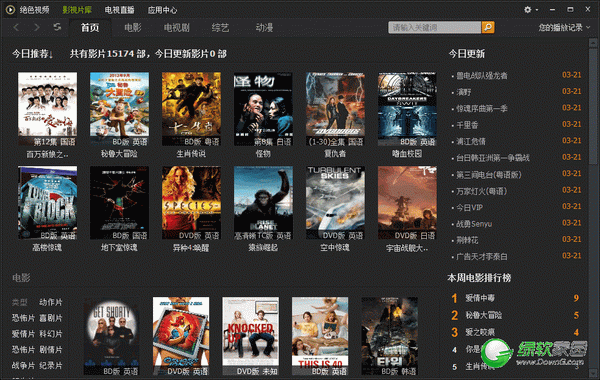
Task: Select the 动漫 tab
Action: pos(264,28)
